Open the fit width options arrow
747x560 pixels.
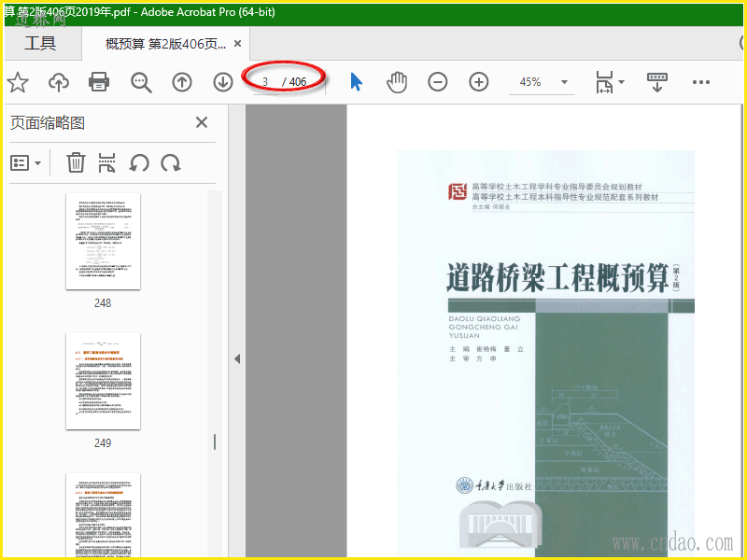click(x=621, y=82)
